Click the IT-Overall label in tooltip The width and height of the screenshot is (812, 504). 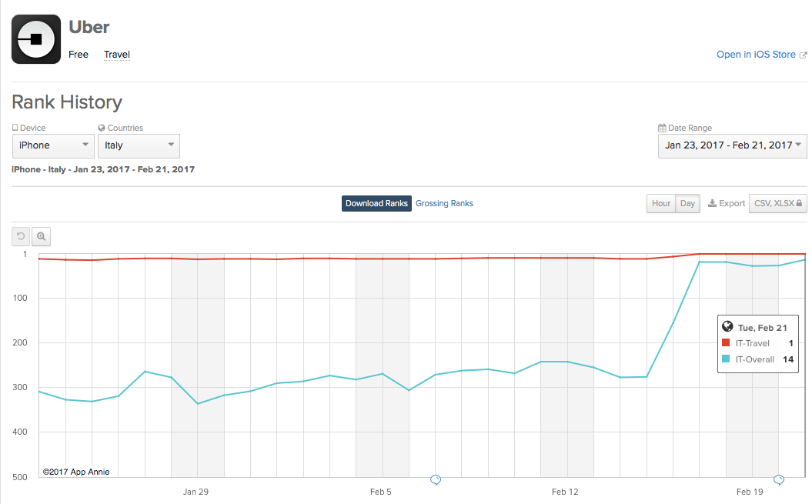[x=754, y=359]
